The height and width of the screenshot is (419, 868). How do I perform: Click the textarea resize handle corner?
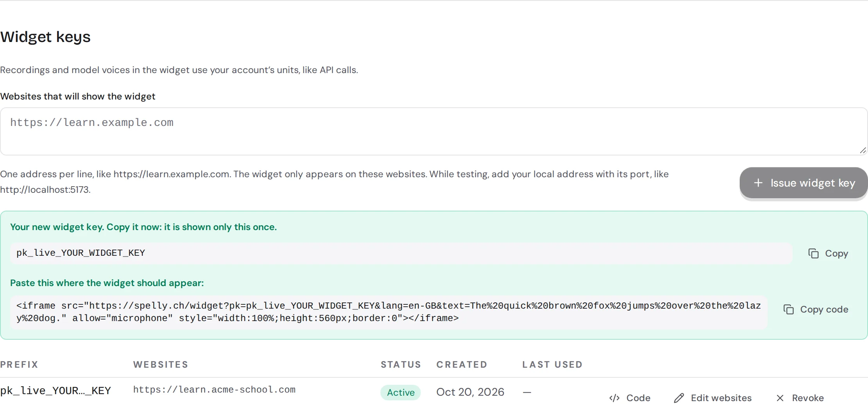(863, 150)
